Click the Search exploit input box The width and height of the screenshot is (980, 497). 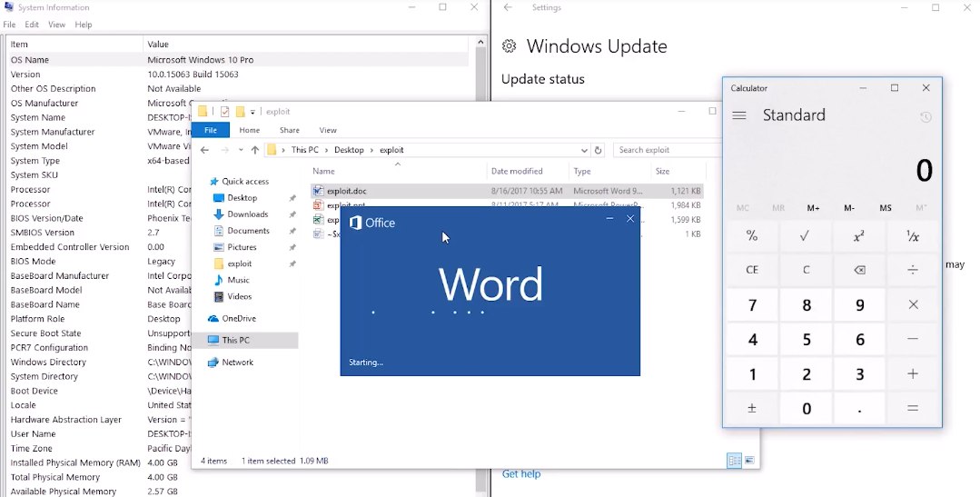click(667, 150)
